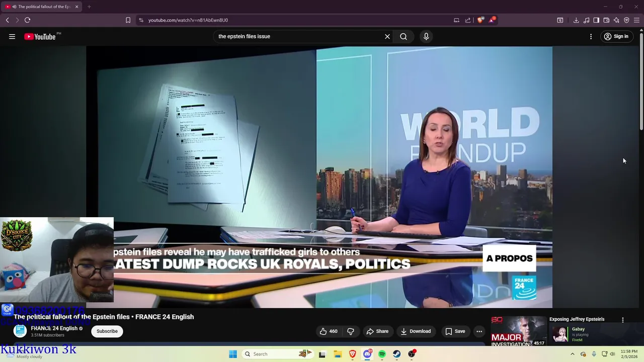Open Steam from the taskbar
Image resolution: width=644 pixels, height=362 pixels.
pyautogui.click(x=397, y=354)
